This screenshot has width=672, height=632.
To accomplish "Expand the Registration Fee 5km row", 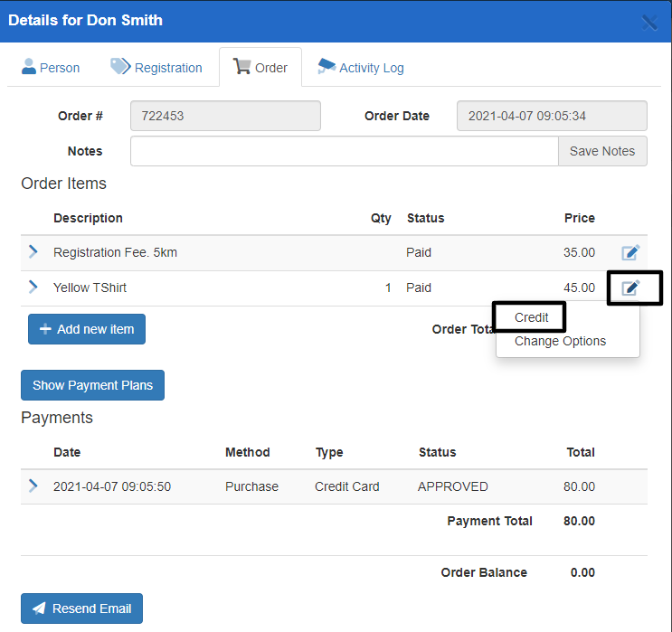I will pos(33,252).
